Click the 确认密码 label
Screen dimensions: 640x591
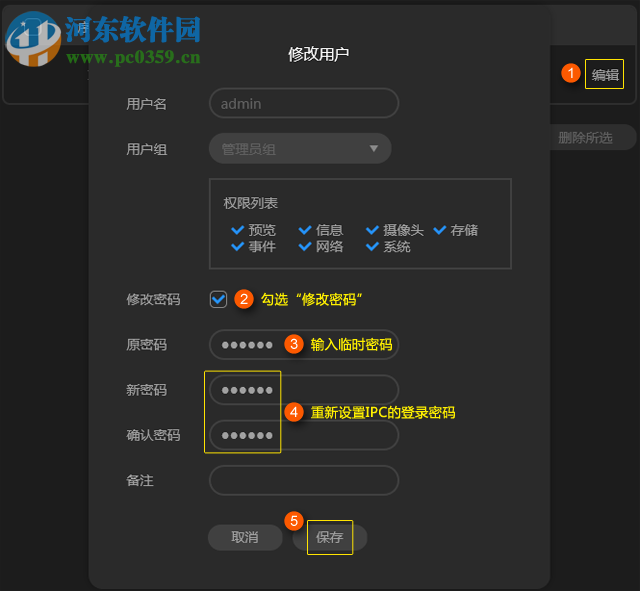pos(153,435)
